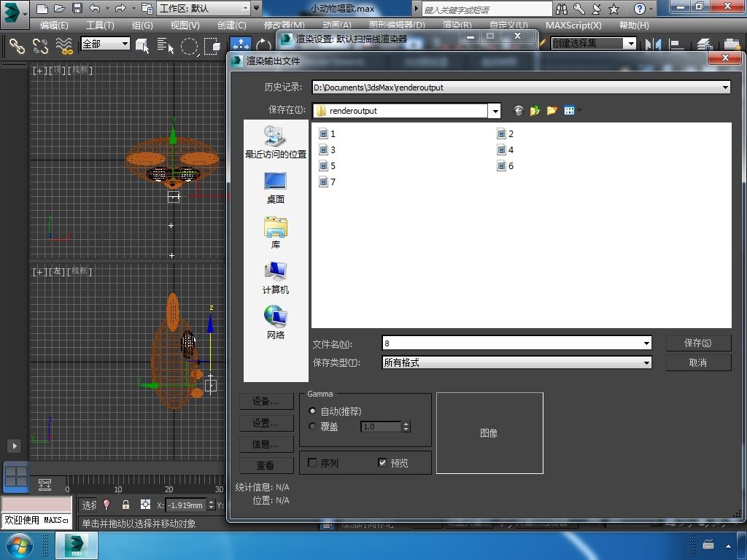Open the view menu icon in save dialog
This screenshot has width=747, height=560.
point(569,111)
